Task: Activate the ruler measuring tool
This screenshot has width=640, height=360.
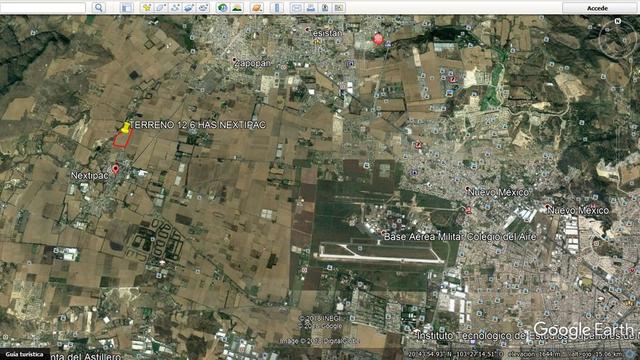Action: coord(277,7)
